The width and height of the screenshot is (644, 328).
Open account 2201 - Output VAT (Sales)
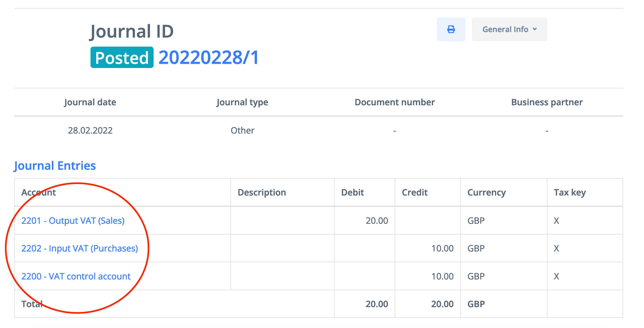73,220
